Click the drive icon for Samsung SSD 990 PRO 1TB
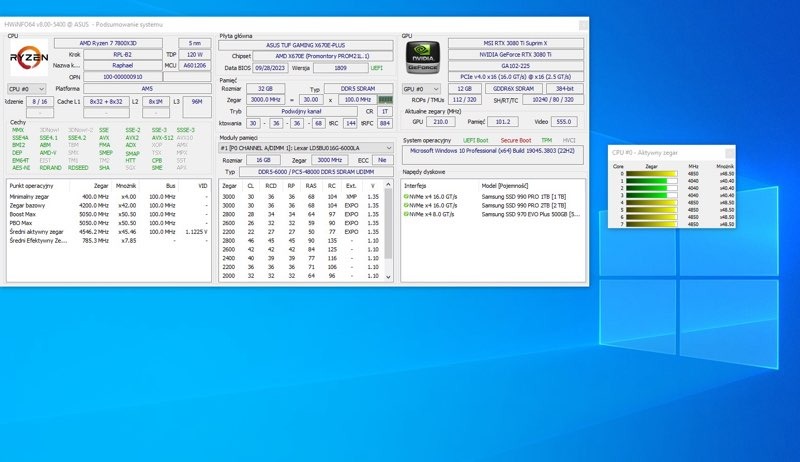 [x=406, y=197]
